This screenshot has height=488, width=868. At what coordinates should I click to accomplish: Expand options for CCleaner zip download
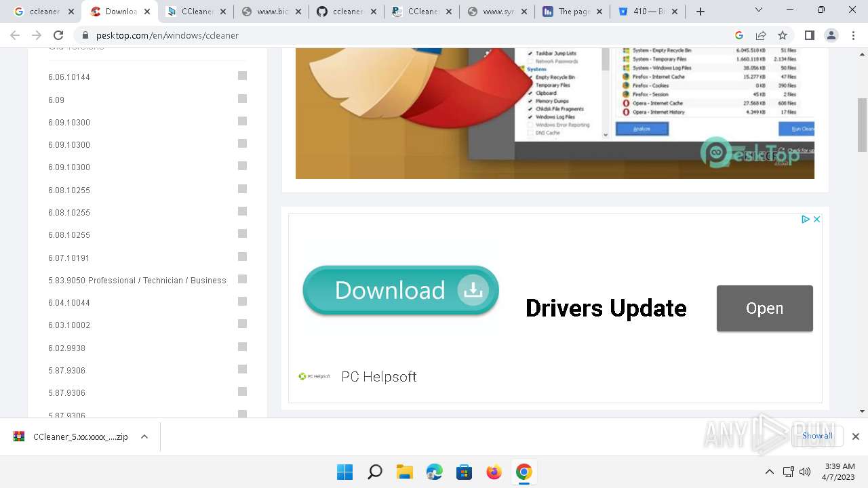click(144, 437)
